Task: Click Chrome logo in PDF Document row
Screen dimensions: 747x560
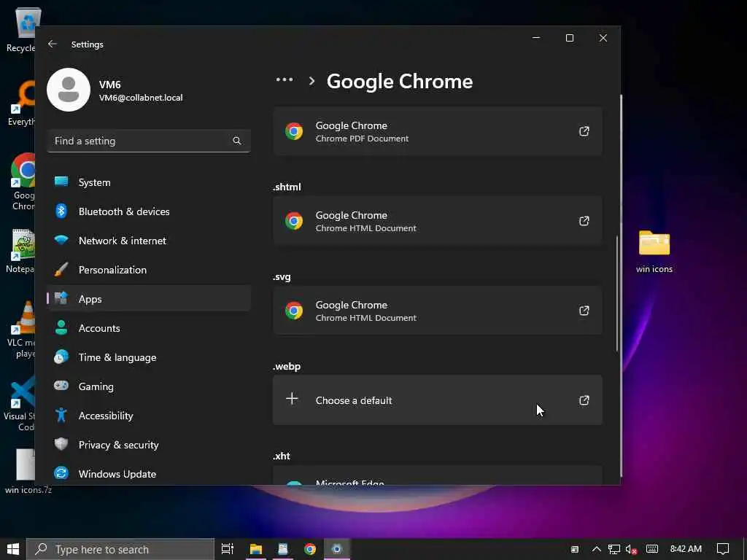Action: coord(294,131)
